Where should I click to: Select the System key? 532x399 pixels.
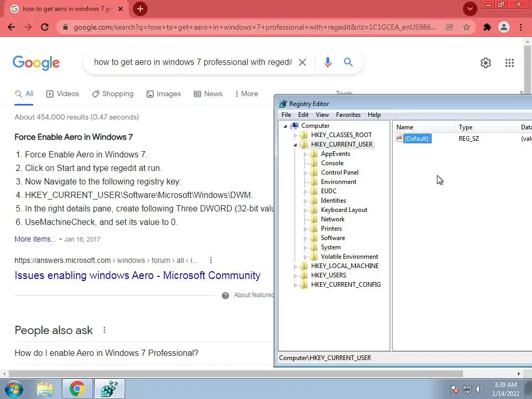point(330,247)
